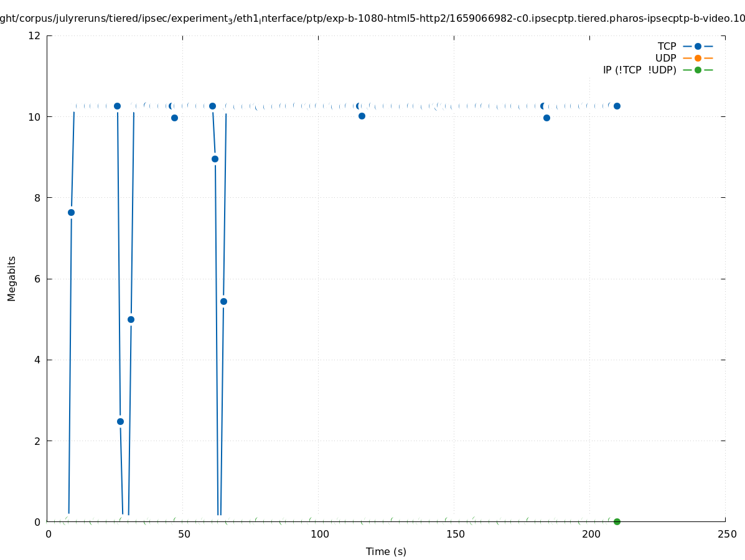
Task: Click the Time (s) x-axis label
Action: pos(386,551)
